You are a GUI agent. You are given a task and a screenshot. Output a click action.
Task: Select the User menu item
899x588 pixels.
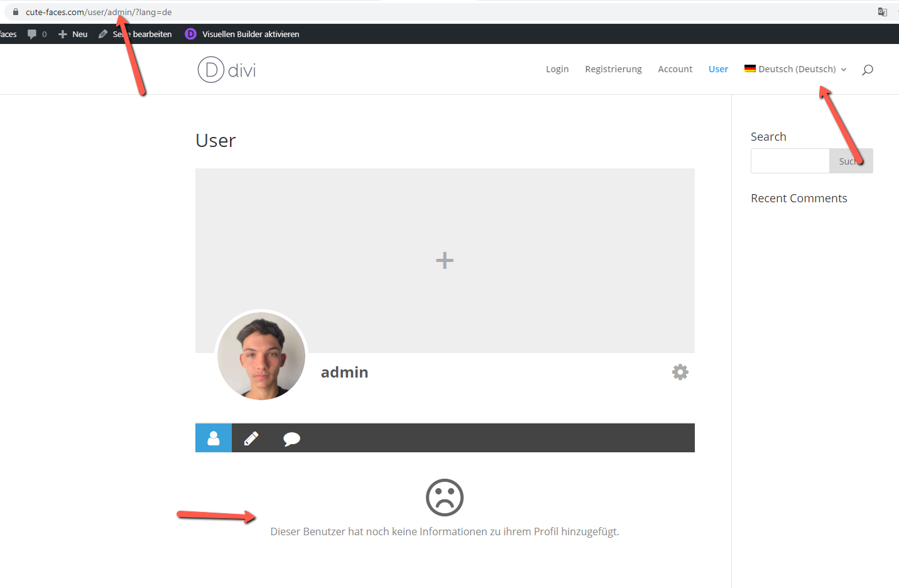tap(718, 69)
